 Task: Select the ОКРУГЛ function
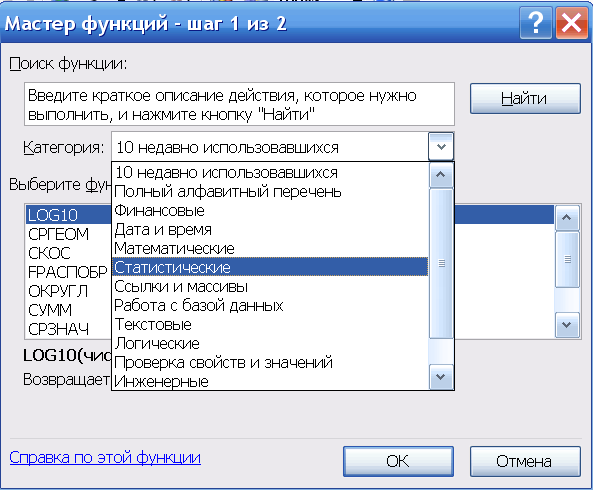click(x=69, y=291)
